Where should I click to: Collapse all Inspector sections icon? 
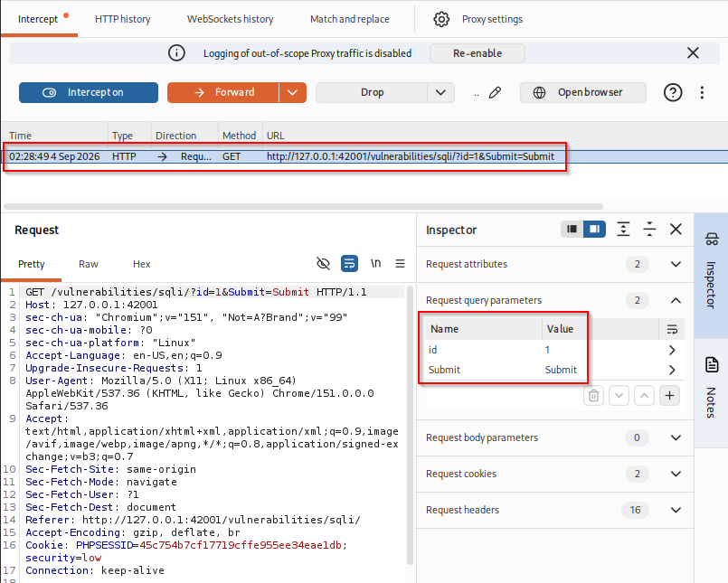coord(649,229)
